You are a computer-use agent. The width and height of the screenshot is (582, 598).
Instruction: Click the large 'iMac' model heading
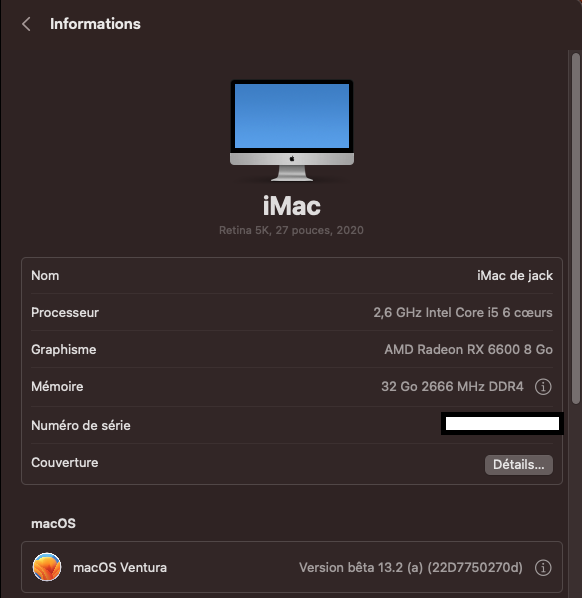point(292,206)
